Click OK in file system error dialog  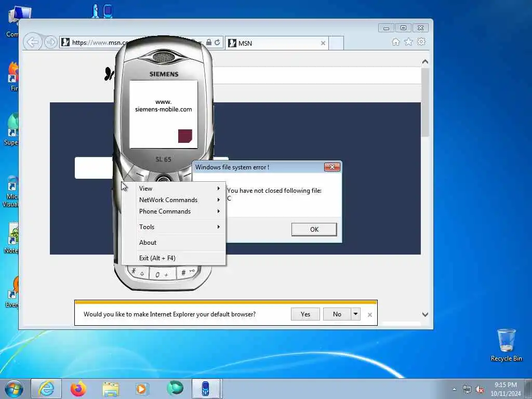click(314, 229)
